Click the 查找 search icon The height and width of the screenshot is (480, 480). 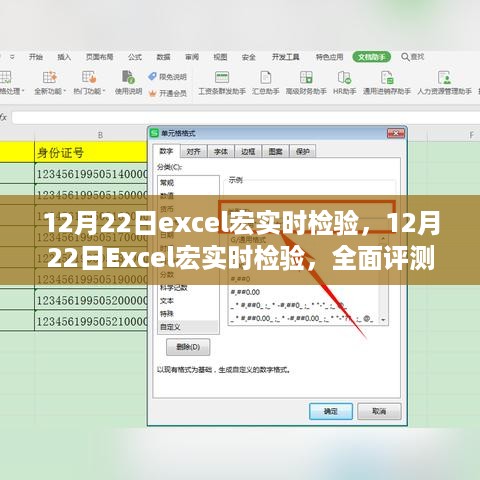[405, 57]
